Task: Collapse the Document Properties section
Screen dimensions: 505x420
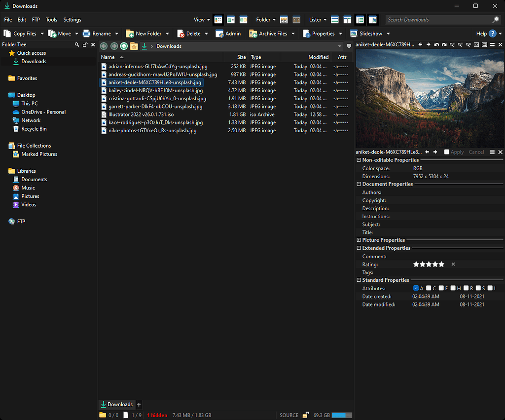Action: coord(358,184)
